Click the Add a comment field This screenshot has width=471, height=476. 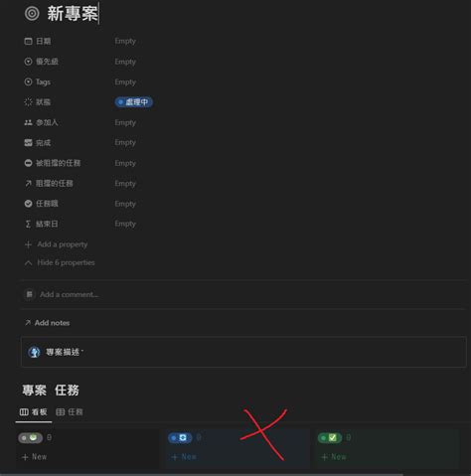click(x=69, y=294)
